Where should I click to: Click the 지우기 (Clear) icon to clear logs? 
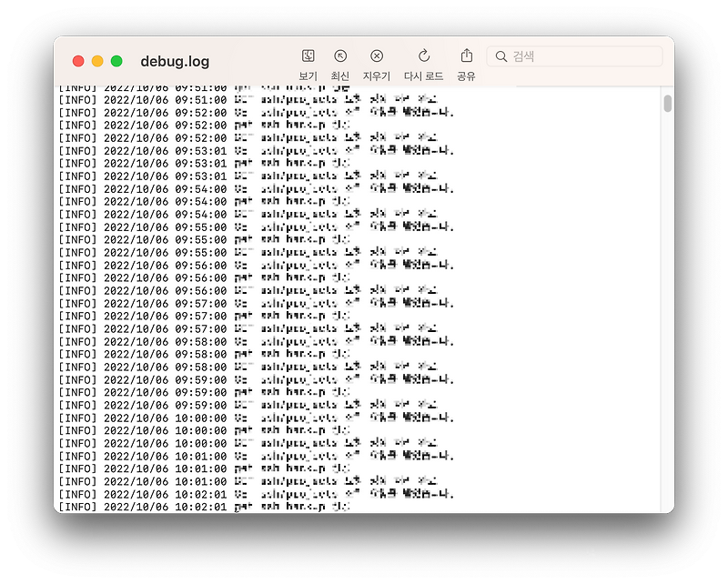376,55
